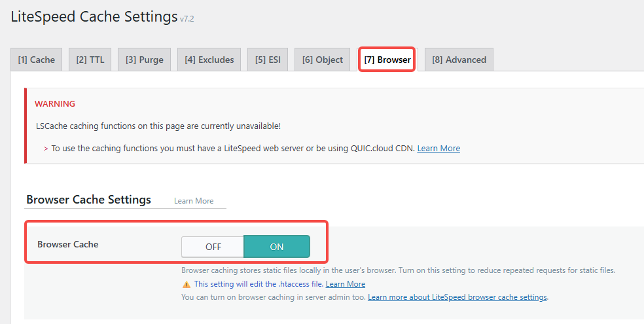Screen dimensions: 644x324
Task: Turn Browser Cache ON
Action: tap(277, 247)
